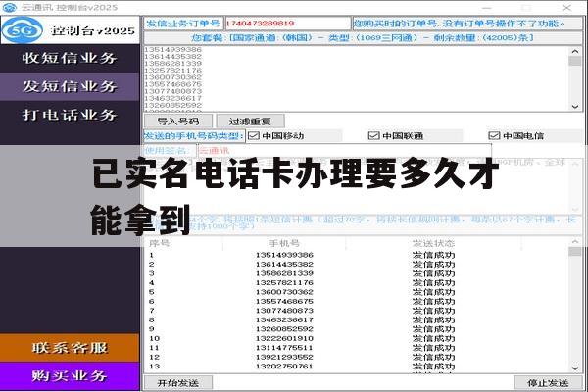Select table row with 13222601910
The height and width of the screenshot is (392, 588).
point(357,338)
